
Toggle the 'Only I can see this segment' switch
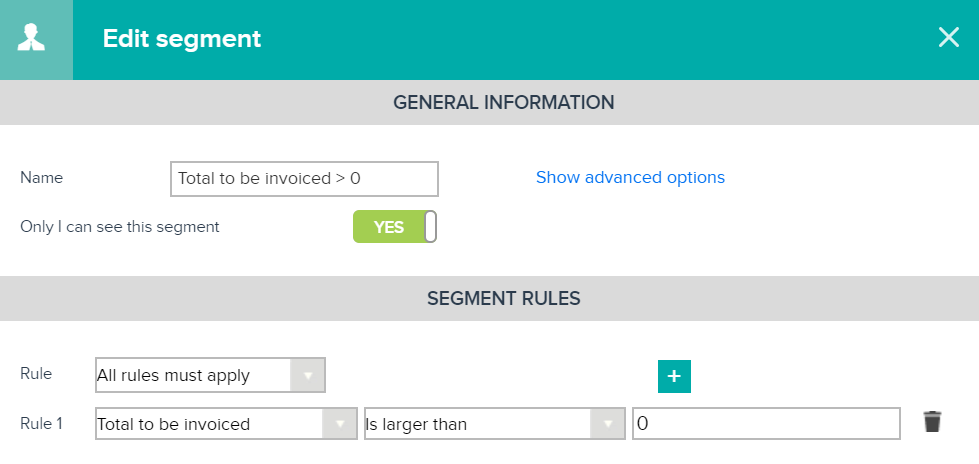pos(395,227)
